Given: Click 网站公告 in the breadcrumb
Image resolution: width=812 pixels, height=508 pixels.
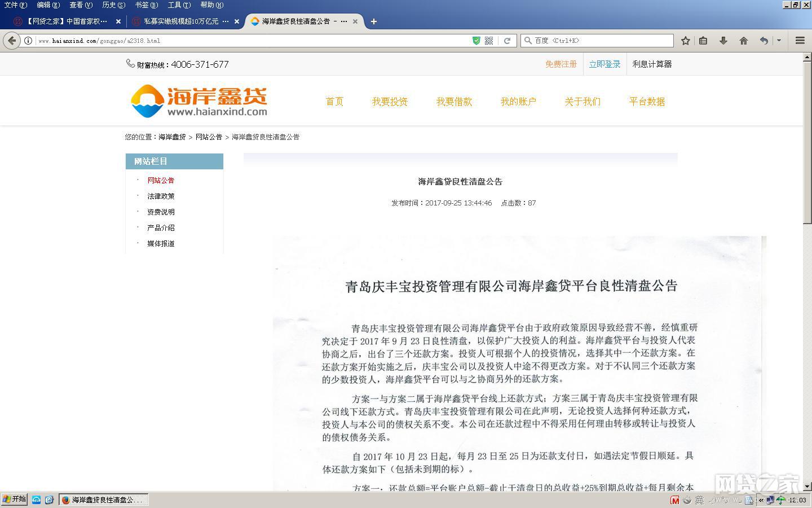Looking at the screenshot, I should [x=209, y=137].
